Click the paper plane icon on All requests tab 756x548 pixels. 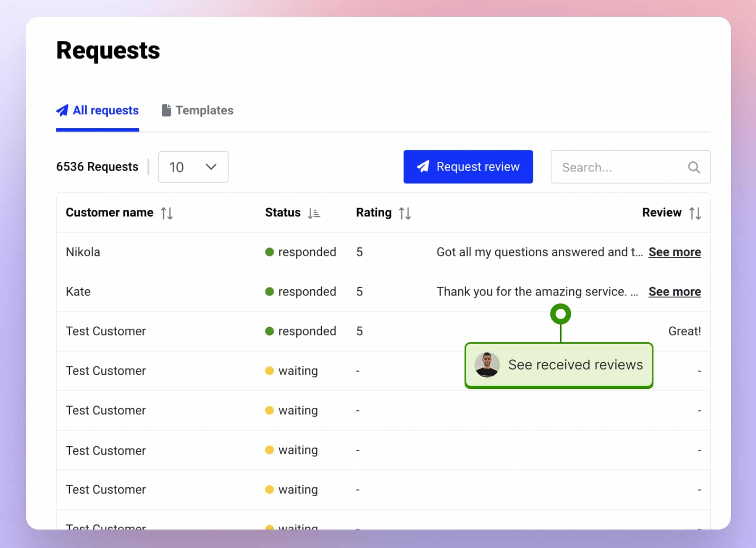(x=62, y=110)
